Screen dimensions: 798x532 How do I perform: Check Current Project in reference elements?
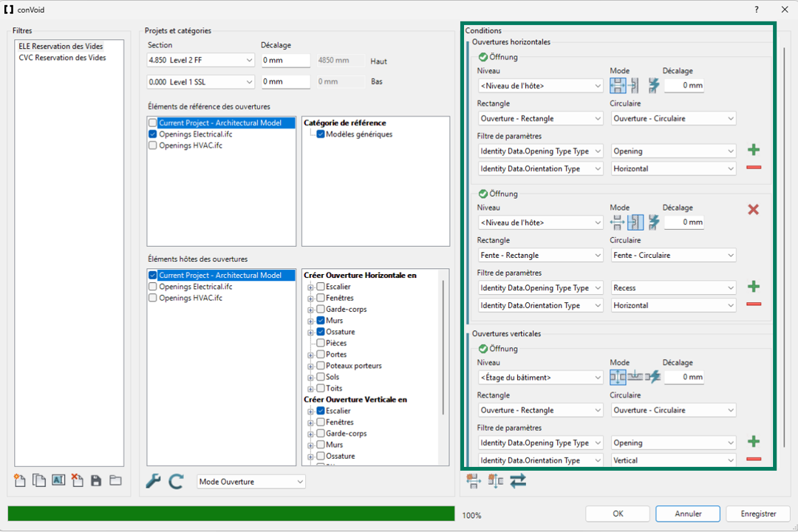click(x=153, y=123)
